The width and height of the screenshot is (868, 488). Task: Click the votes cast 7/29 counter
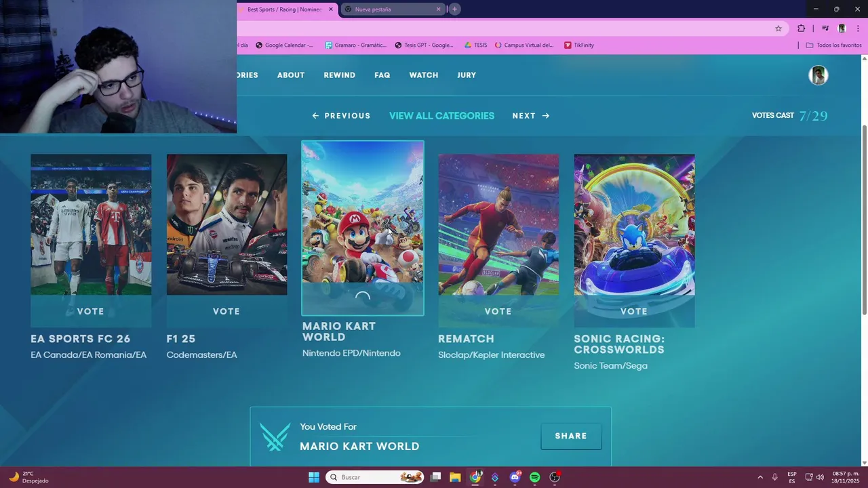tap(790, 116)
